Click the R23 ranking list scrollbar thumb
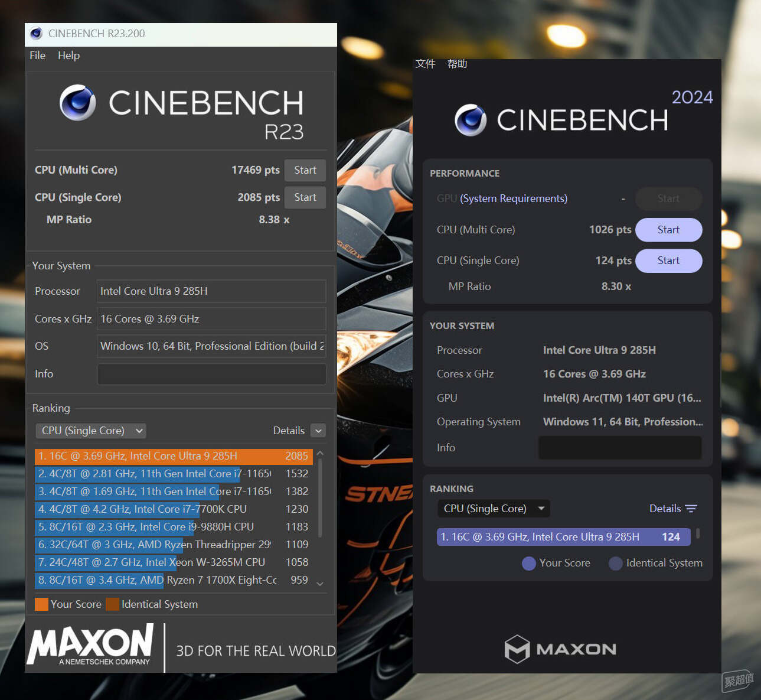 pos(320,499)
